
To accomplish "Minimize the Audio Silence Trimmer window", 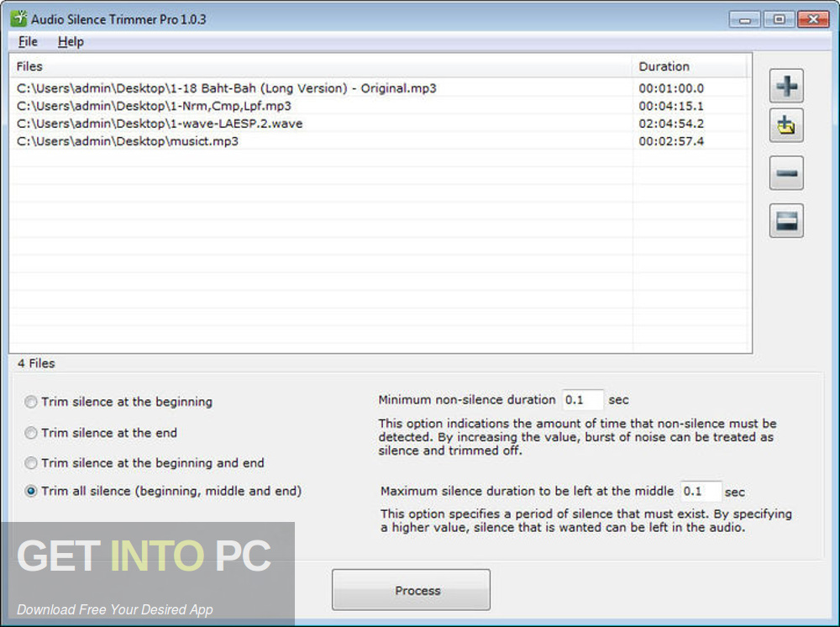I will pyautogui.click(x=744, y=19).
